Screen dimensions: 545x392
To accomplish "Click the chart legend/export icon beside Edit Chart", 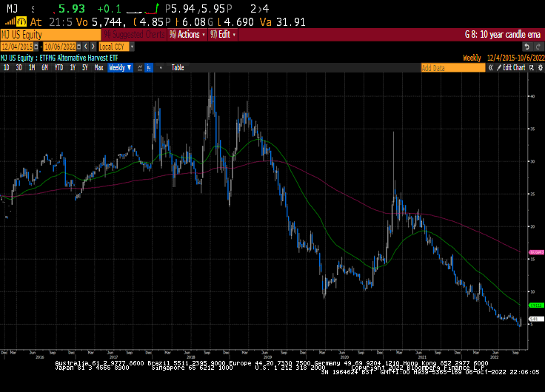I will click(x=532, y=68).
